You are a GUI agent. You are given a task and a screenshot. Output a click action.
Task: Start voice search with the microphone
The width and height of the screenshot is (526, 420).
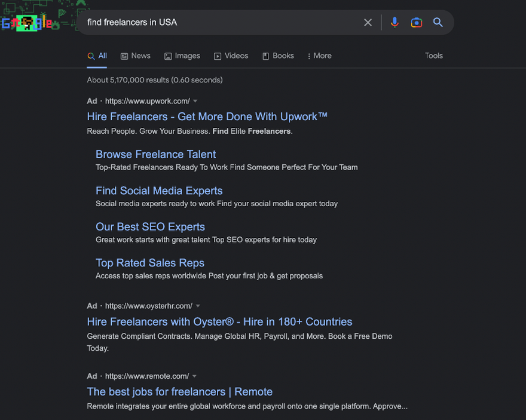coord(395,23)
